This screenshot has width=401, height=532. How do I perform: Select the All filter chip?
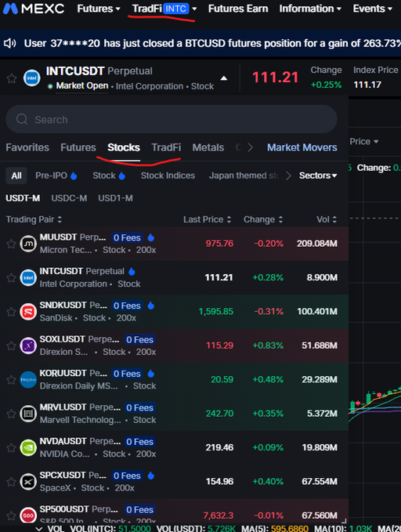point(16,176)
